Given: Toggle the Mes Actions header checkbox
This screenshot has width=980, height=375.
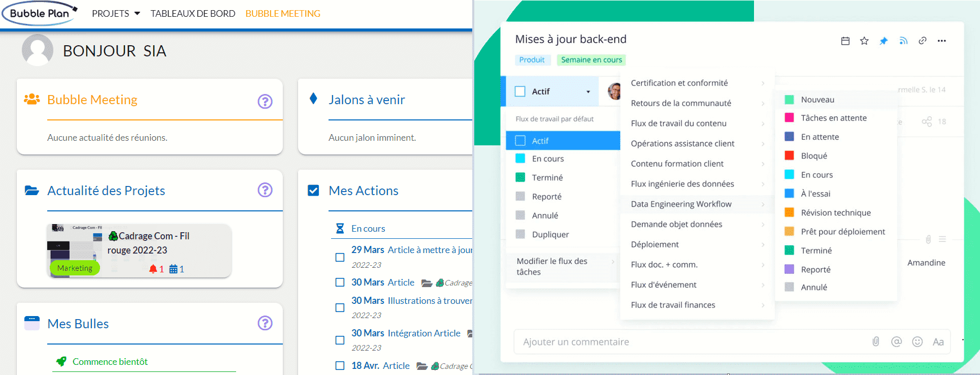Looking at the screenshot, I should point(314,191).
